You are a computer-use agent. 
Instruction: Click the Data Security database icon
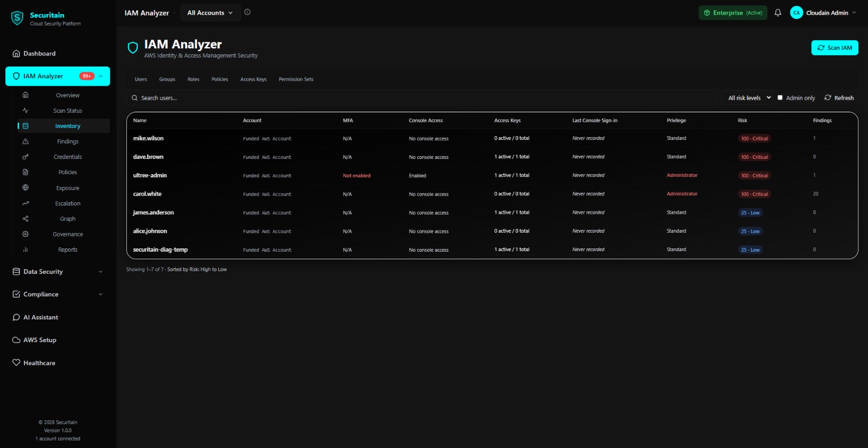click(x=16, y=272)
